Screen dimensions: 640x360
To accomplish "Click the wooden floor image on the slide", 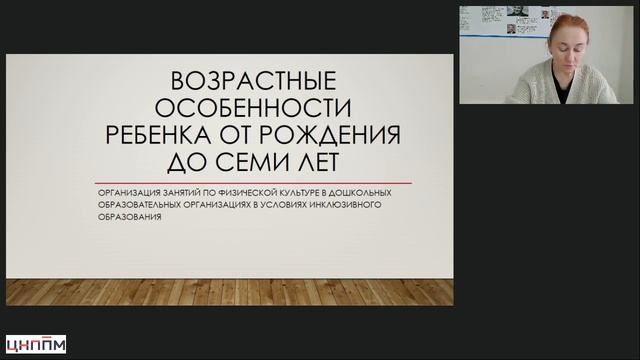I will pos(229,292).
